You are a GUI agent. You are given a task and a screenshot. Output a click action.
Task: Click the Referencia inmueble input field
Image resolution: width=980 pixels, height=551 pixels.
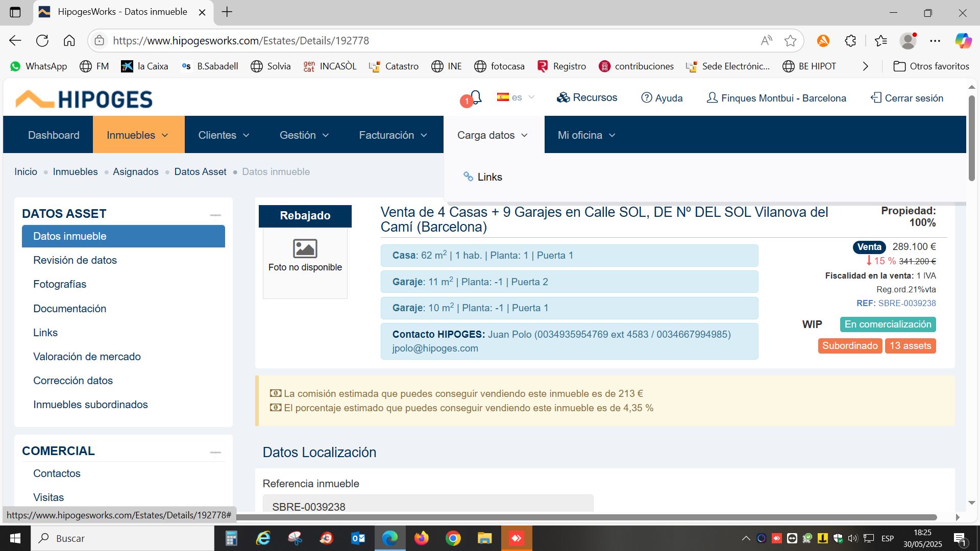coord(428,506)
